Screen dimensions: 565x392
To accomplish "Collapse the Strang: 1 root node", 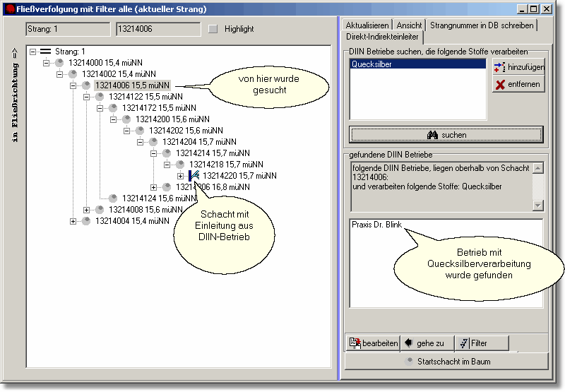I will 33,52.
